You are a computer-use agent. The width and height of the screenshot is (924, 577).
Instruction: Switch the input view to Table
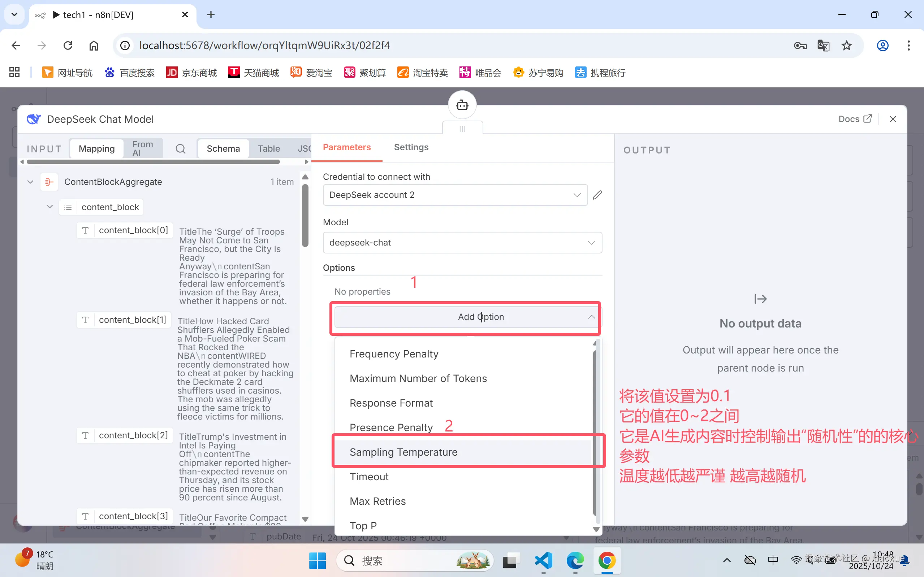(x=269, y=148)
